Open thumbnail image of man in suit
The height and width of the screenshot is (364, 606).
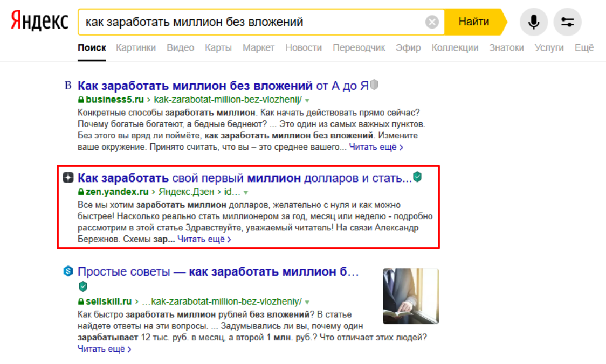(411, 296)
